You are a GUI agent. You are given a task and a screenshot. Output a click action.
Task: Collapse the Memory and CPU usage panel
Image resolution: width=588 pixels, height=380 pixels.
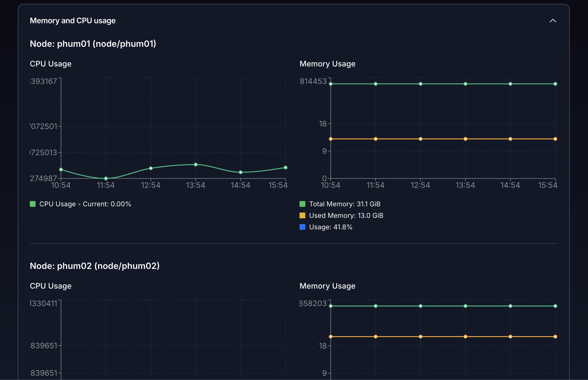click(x=553, y=21)
